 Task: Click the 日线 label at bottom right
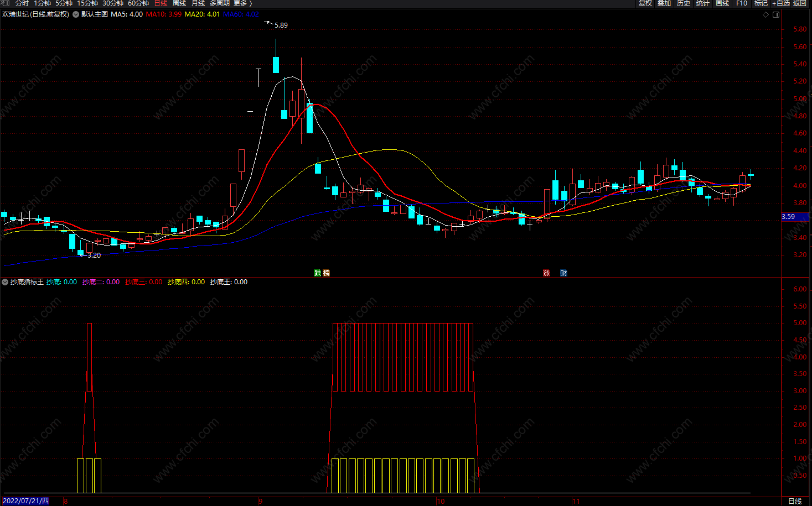coord(795,502)
